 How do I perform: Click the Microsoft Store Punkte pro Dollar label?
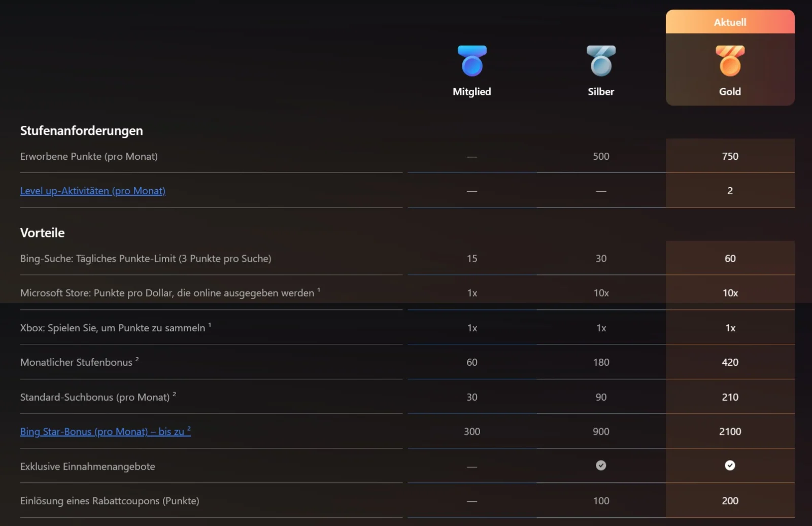[170, 293]
